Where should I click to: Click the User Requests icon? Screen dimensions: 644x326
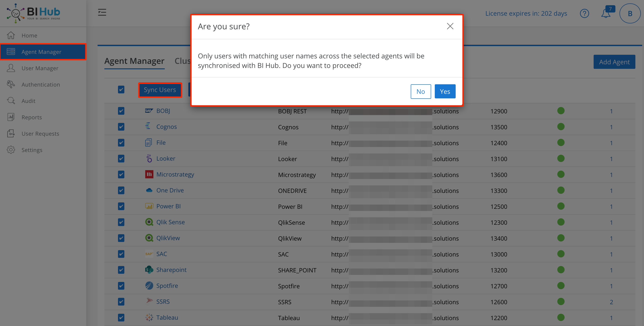[x=11, y=133]
